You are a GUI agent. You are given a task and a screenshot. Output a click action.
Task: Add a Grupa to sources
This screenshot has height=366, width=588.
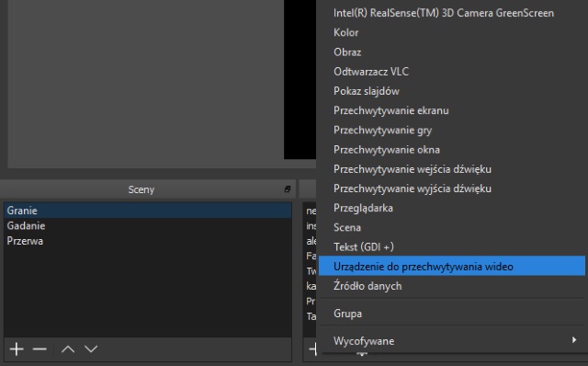[x=452, y=314]
